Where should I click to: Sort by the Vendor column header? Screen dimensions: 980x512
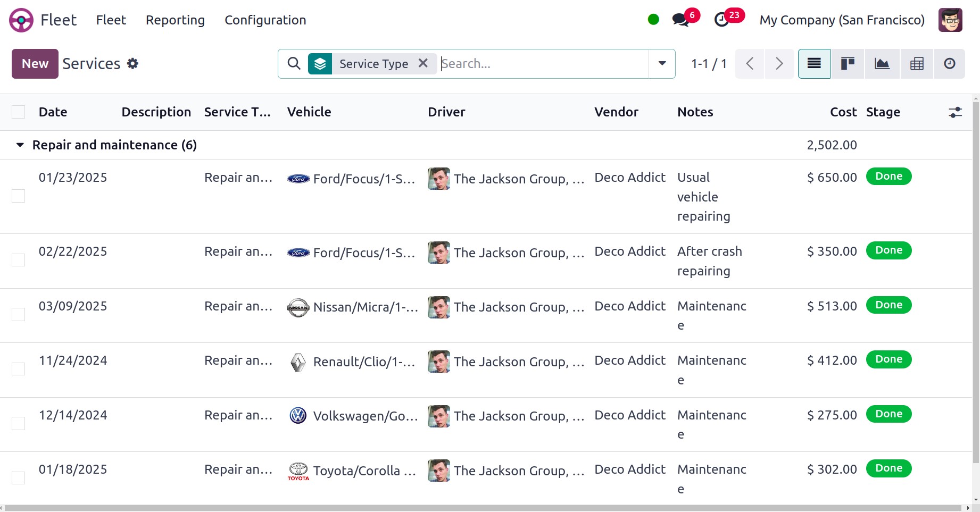coord(616,112)
